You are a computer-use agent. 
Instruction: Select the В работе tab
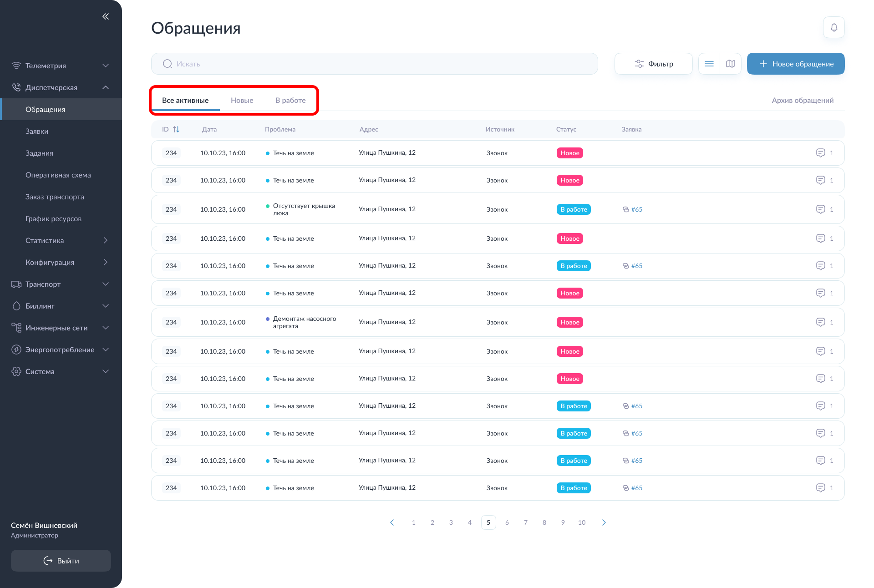[290, 100]
